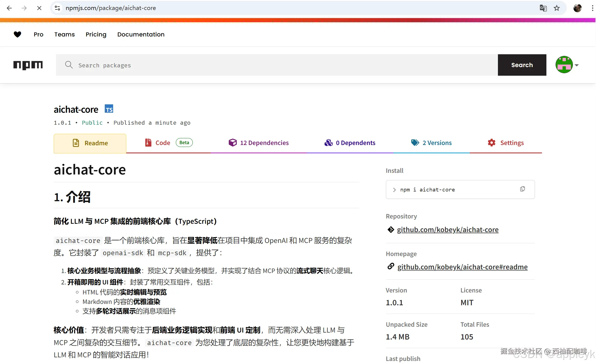Open github.com/kobeyk/aichat-core repository link
This screenshot has height=364, width=596.
(447, 230)
